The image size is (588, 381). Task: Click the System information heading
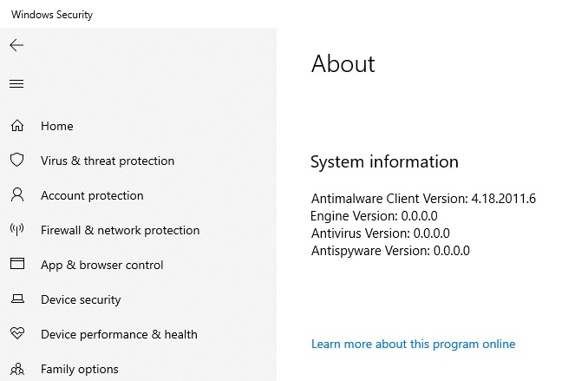(x=384, y=162)
